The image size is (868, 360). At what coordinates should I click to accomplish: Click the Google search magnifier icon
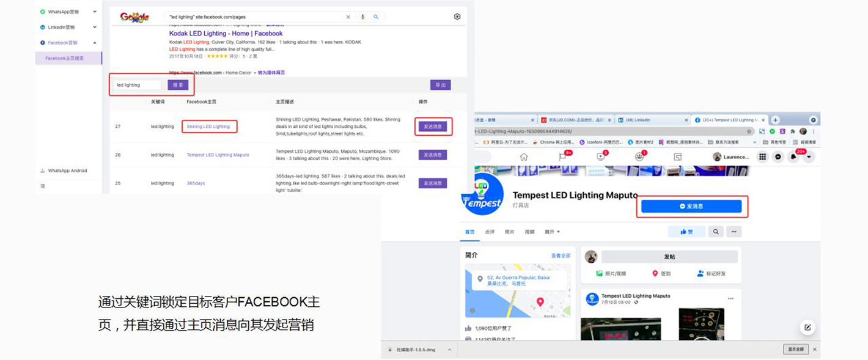tap(376, 17)
